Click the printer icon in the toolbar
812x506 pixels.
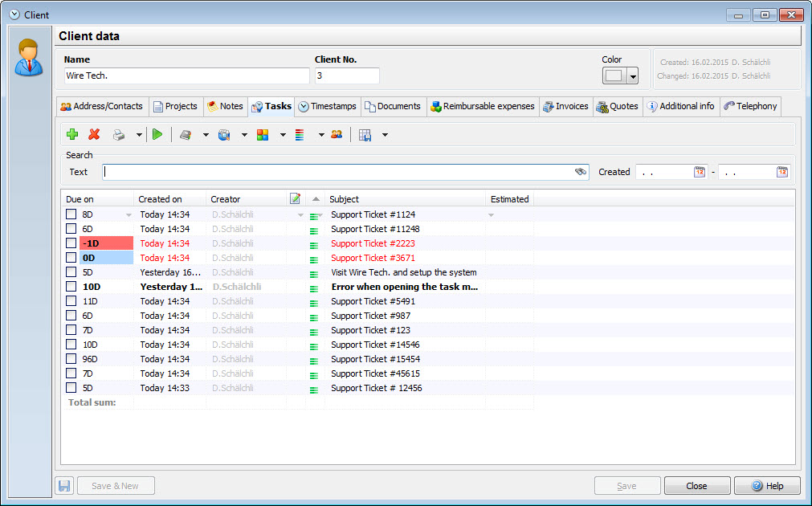point(119,135)
